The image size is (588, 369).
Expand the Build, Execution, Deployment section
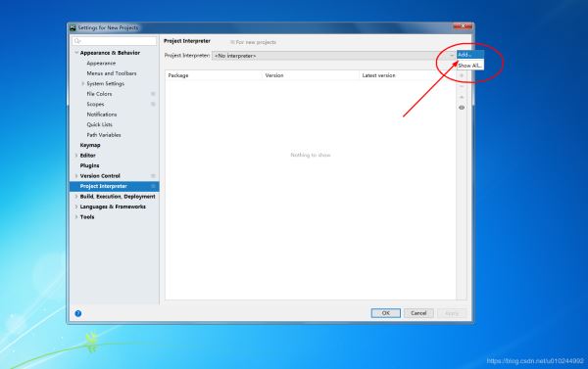pyautogui.click(x=76, y=197)
